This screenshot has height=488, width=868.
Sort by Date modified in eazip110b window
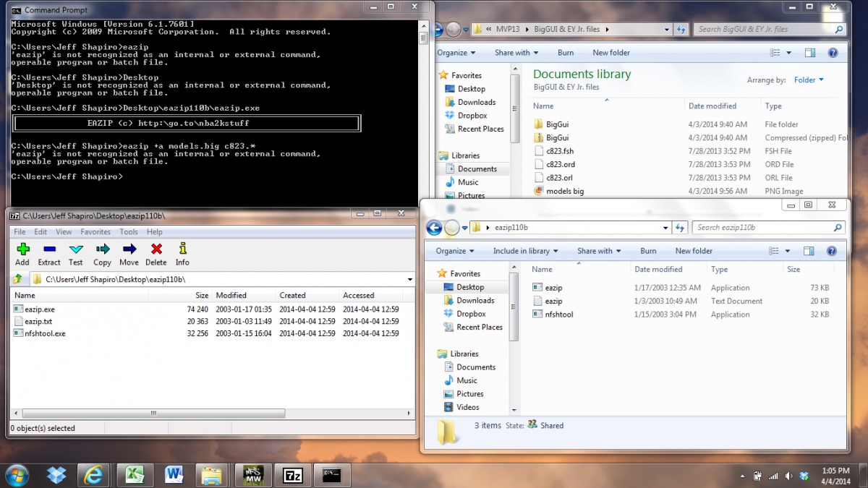[658, 270]
